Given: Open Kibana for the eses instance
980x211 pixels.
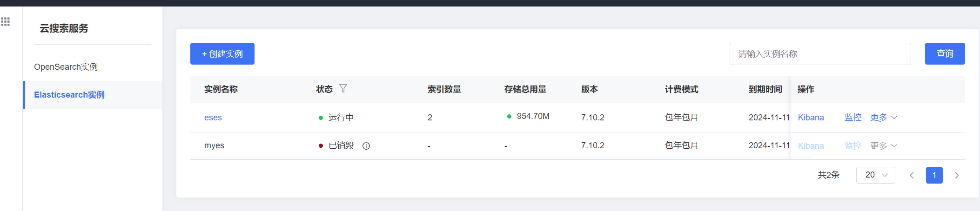Looking at the screenshot, I should [x=811, y=118].
